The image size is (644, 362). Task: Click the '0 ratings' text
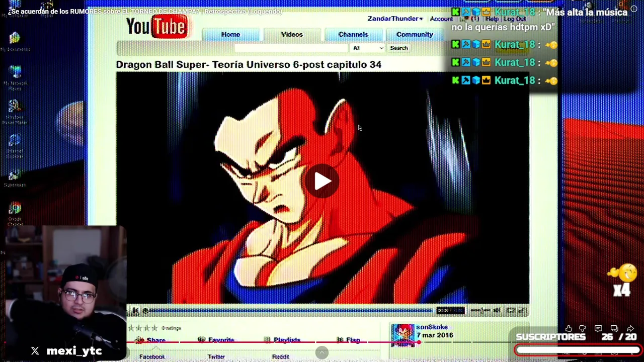coord(172,328)
